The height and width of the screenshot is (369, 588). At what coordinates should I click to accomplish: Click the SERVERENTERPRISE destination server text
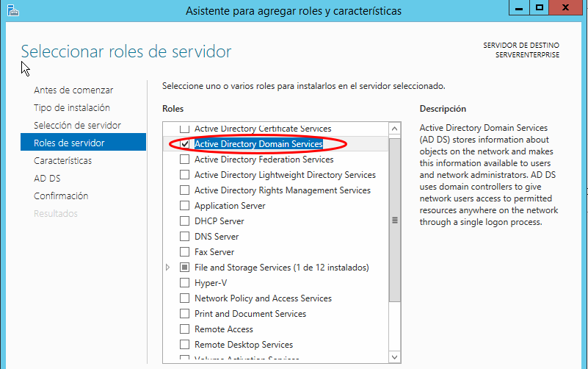click(527, 55)
